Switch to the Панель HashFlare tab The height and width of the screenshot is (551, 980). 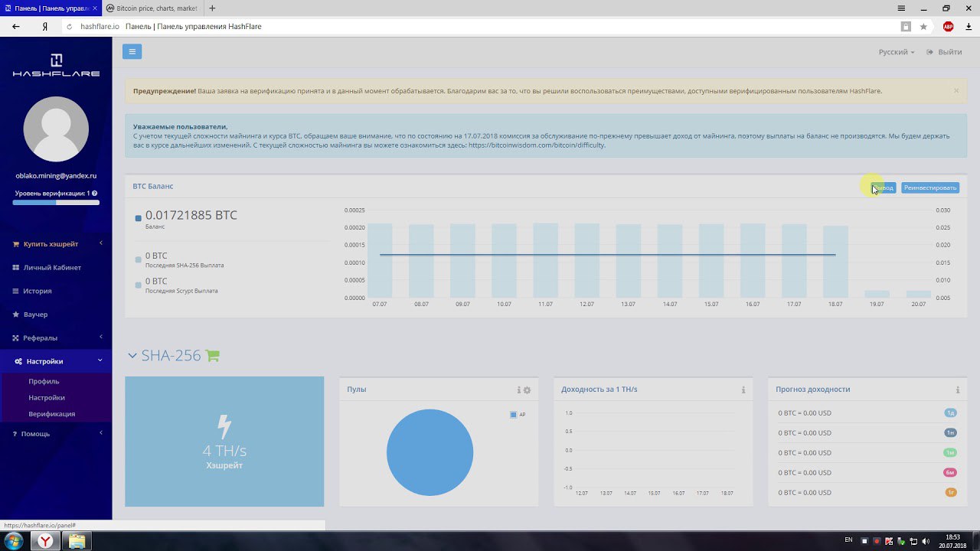pyautogui.click(x=51, y=8)
